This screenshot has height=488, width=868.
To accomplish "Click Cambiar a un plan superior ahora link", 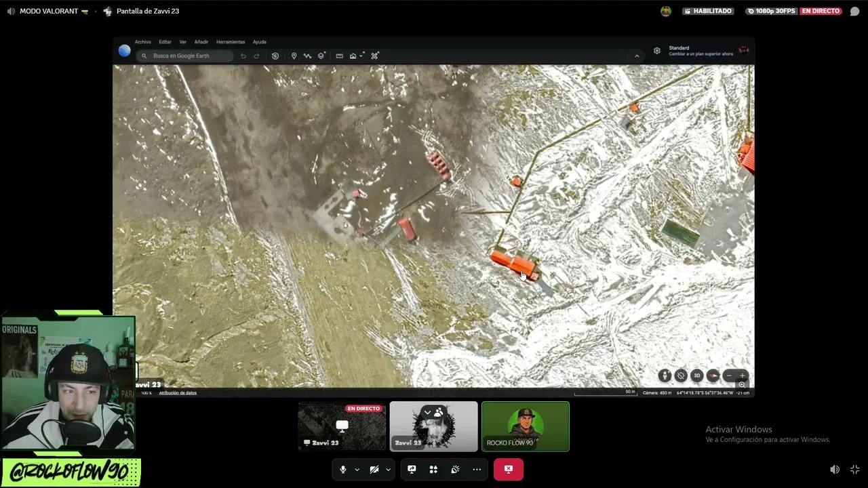I will (701, 54).
